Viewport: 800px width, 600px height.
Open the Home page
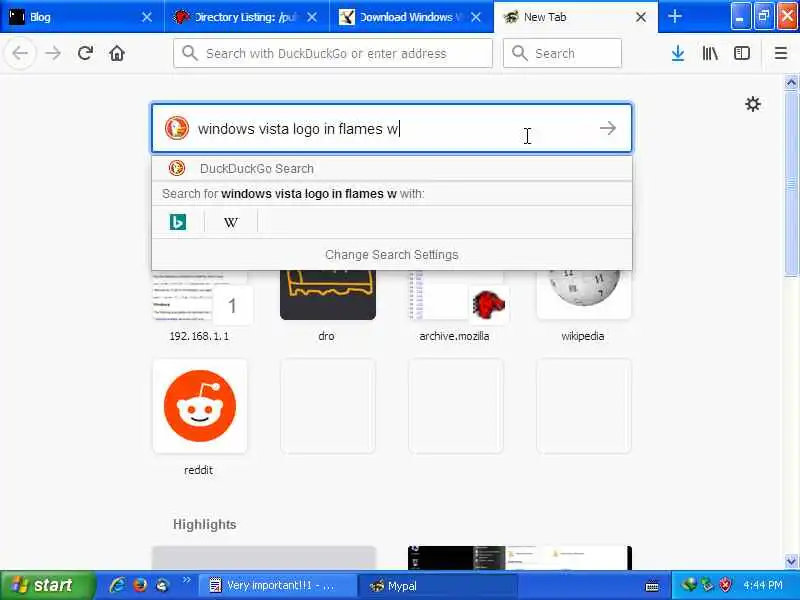click(x=117, y=53)
